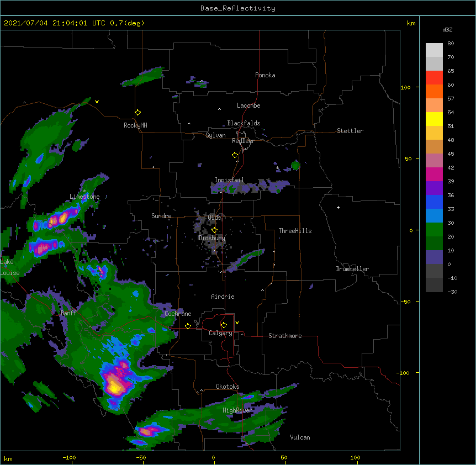This screenshot has height=465, width=476.
Task: Click the Base_Reflectivity title text
Action: pos(238,8)
